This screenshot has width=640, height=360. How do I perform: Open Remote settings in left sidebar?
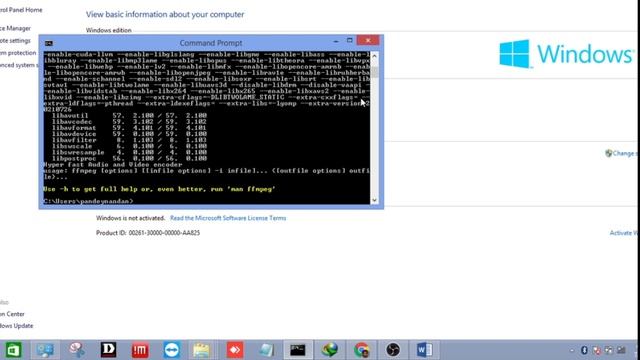pyautogui.click(x=15, y=40)
